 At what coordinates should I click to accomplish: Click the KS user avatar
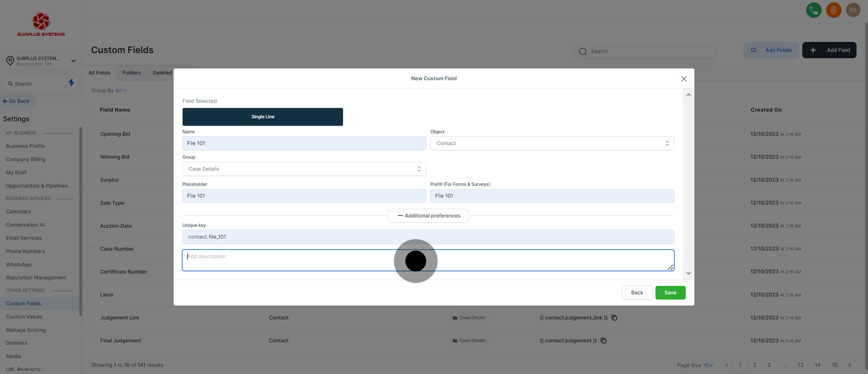853,10
